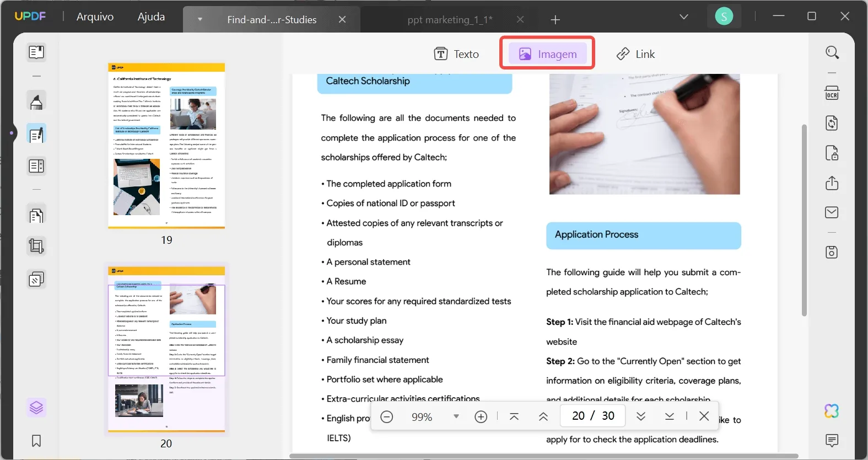Click the horizontal document scrollbar
The height and width of the screenshot is (460, 868).
[x=544, y=456]
